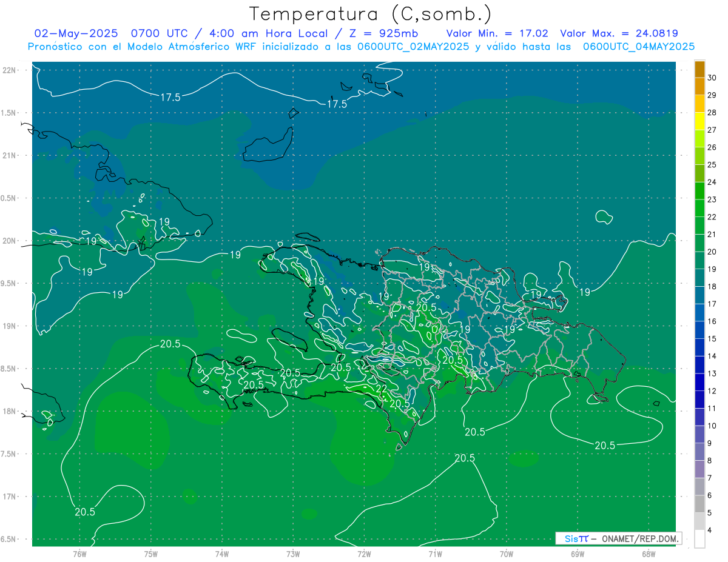Click the "20.5" contour label near 17N 76W

85,512
